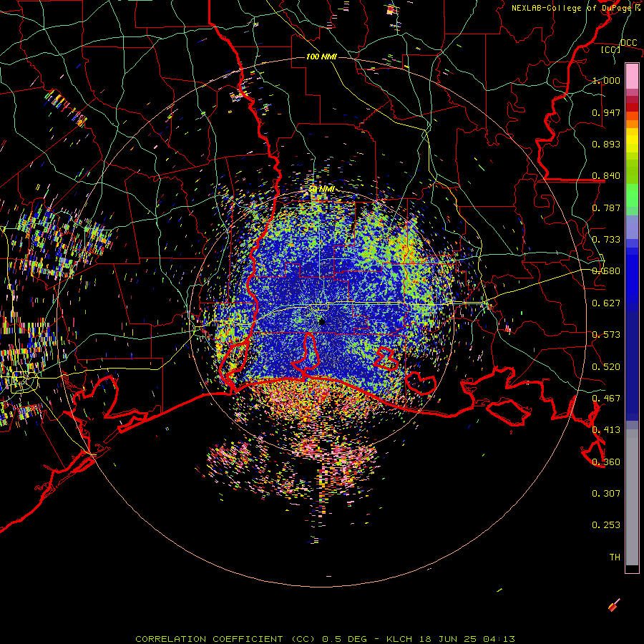Click the 50 NMI range ring label
Screen dimensions: 644x644
[321, 189]
